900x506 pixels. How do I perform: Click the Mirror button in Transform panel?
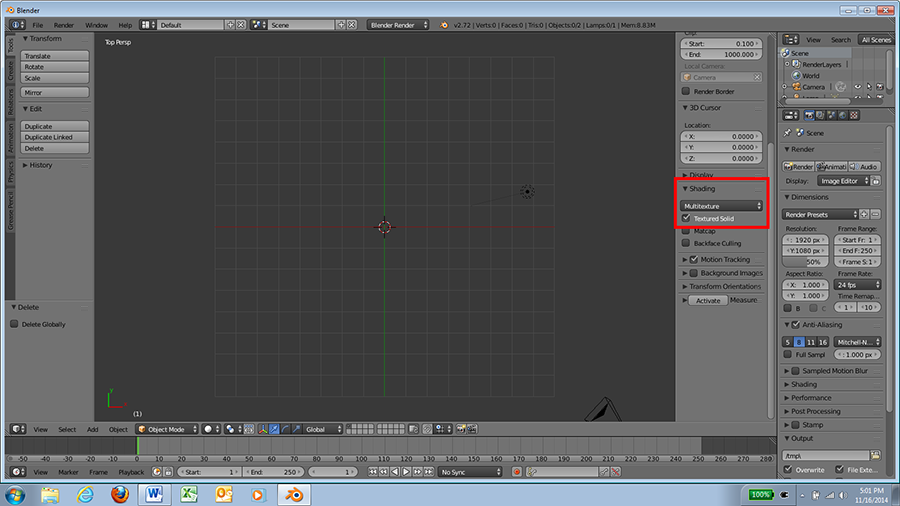[55, 92]
